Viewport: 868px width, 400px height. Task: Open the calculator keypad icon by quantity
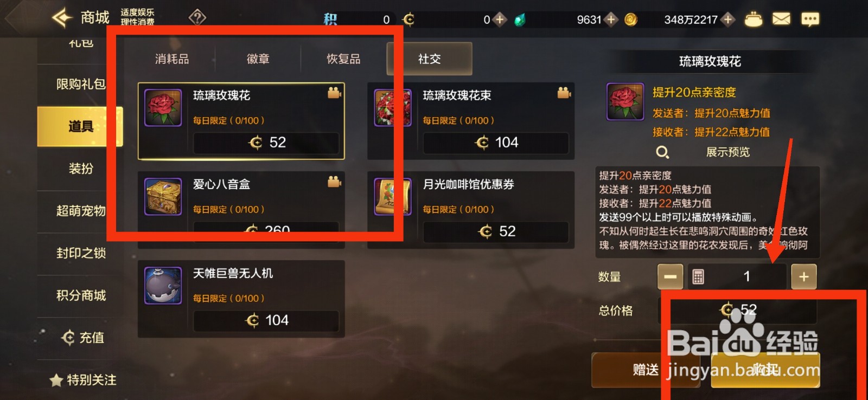698,277
